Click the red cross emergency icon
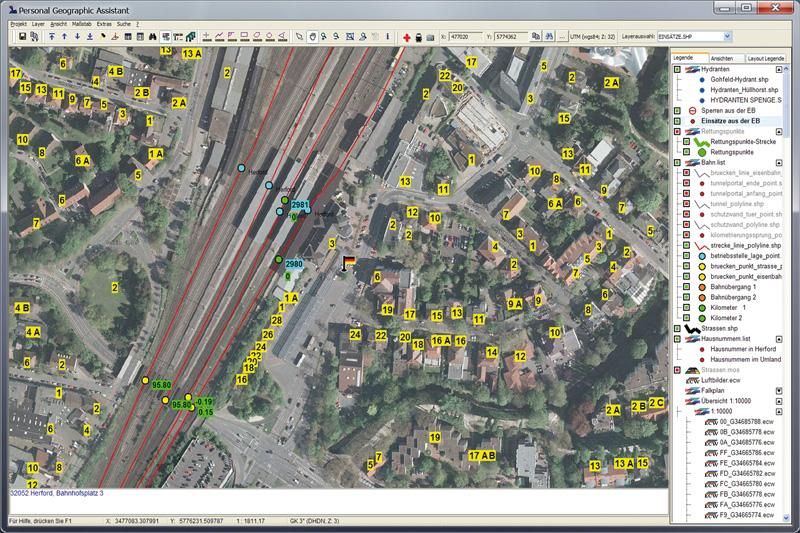The width and height of the screenshot is (800, 533). coord(406,36)
